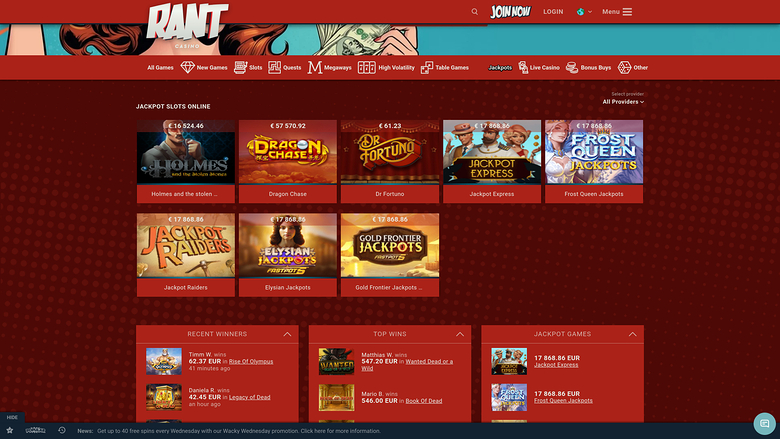Click Jackpot Express icon in Jackpot Games panel

pyautogui.click(x=509, y=361)
